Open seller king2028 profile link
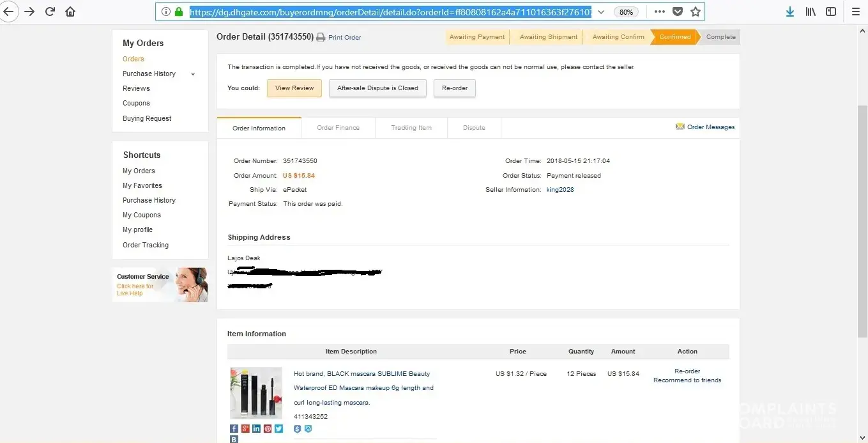 [x=560, y=190]
